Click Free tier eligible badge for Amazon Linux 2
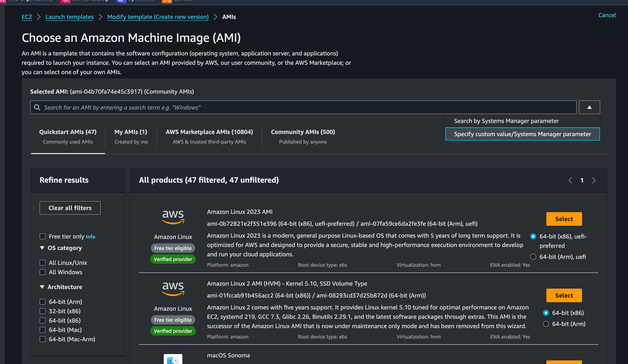 (x=173, y=320)
